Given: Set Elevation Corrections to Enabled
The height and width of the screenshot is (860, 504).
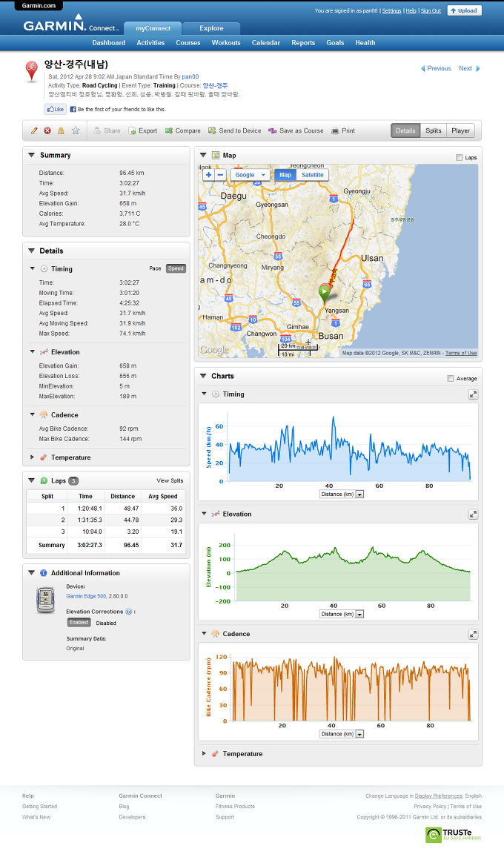Looking at the screenshot, I should point(79,623).
